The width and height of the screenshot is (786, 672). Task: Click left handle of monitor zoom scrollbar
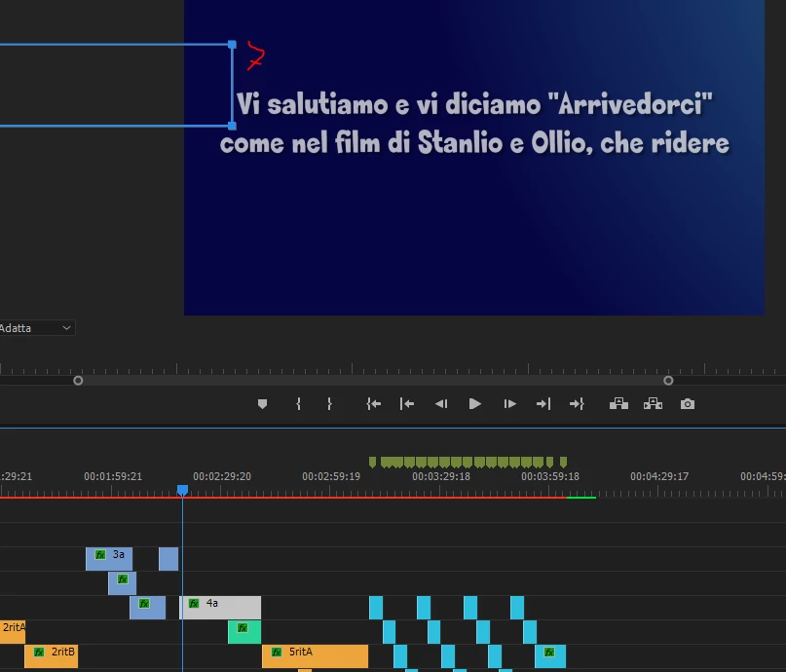(x=78, y=381)
